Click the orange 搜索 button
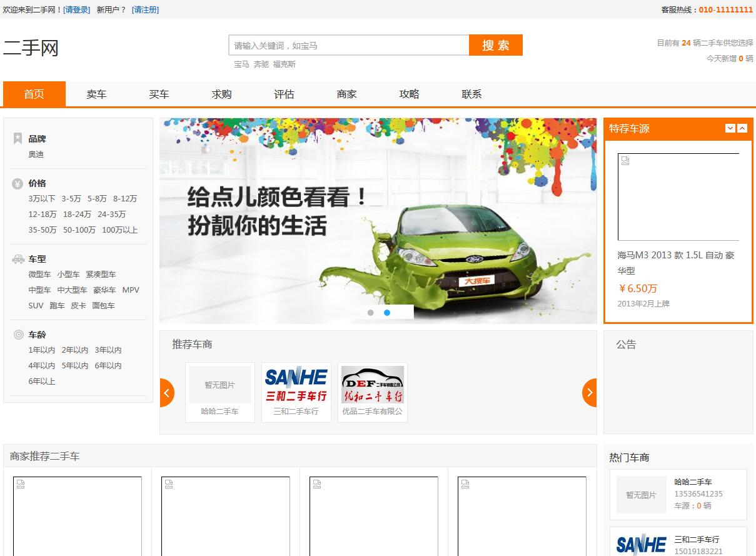This screenshot has height=556, width=756. click(x=496, y=45)
